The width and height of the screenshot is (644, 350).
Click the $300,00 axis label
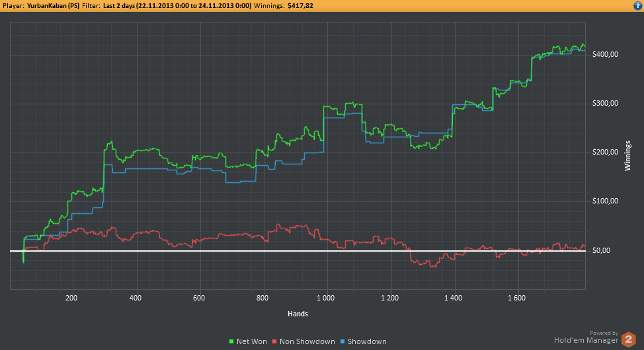[x=605, y=104]
